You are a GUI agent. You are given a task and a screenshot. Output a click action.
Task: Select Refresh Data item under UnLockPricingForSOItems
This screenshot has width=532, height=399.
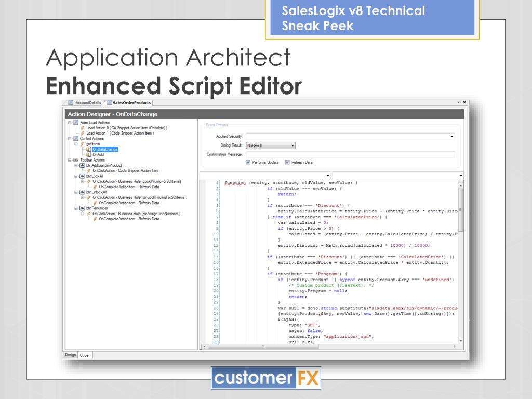[129, 203]
